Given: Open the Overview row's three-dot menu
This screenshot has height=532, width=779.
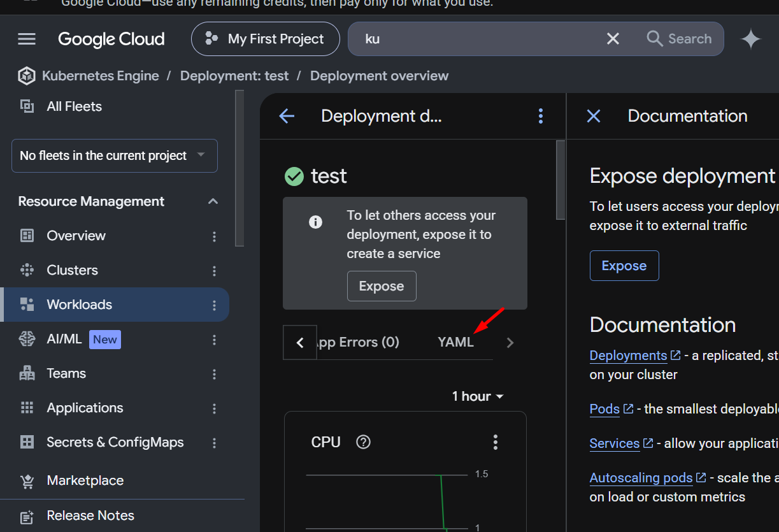Looking at the screenshot, I should 214,236.
